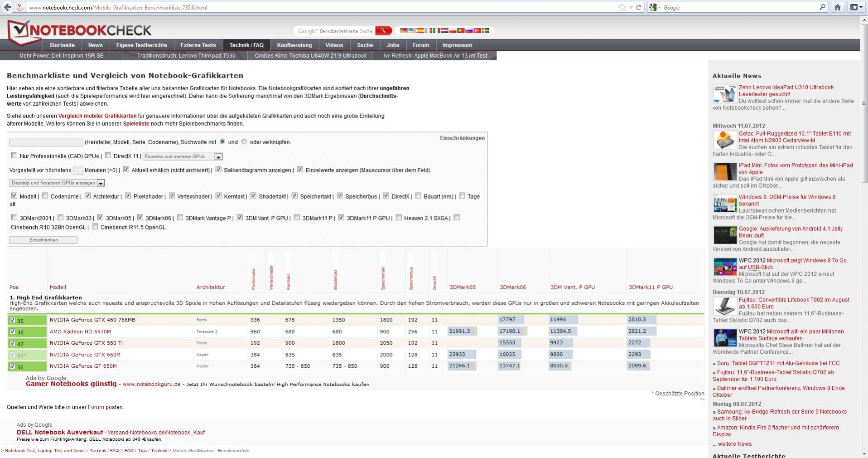Image resolution: width=868 pixels, height=458 pixels.
Task: Open the Kaufberatung menu item
Action: pyautogui.click(x=294, y=45)
